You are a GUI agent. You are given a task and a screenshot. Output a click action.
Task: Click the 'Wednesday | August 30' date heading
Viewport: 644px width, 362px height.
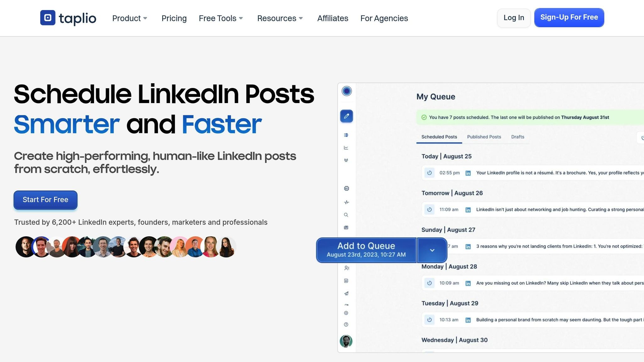pos(454,340)
